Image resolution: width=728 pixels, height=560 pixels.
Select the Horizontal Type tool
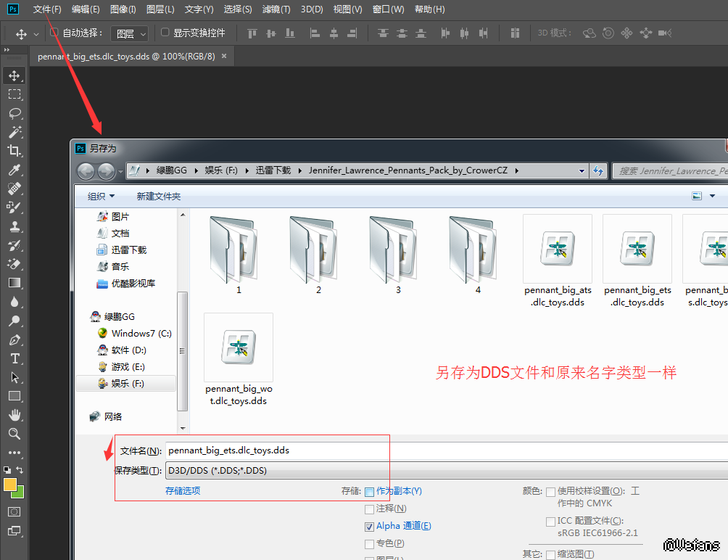(x=14, y=358)
